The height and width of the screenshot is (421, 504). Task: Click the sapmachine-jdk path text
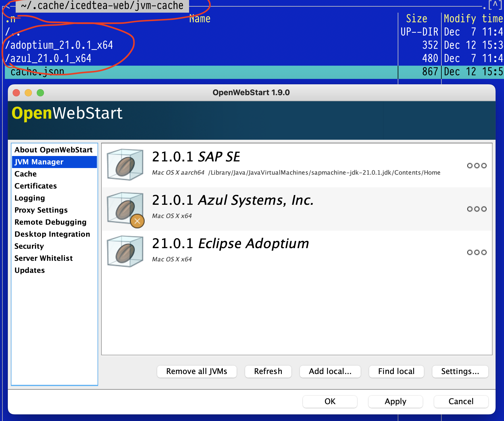324,173
